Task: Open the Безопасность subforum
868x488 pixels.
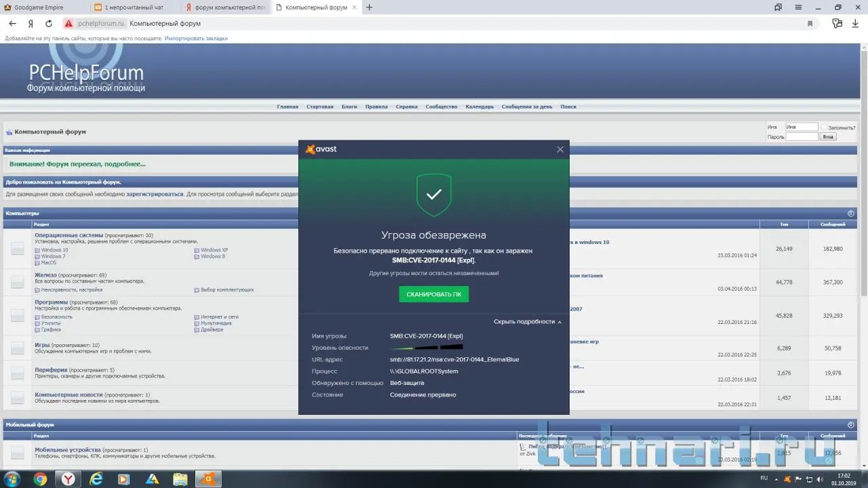Action: [x=57, y=317]
